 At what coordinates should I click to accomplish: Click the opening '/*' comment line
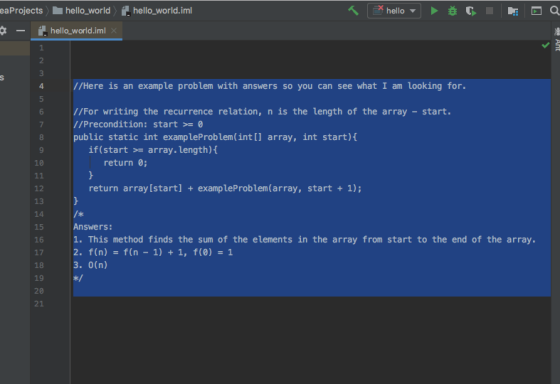pyautogui.click(x=78, y=214)
